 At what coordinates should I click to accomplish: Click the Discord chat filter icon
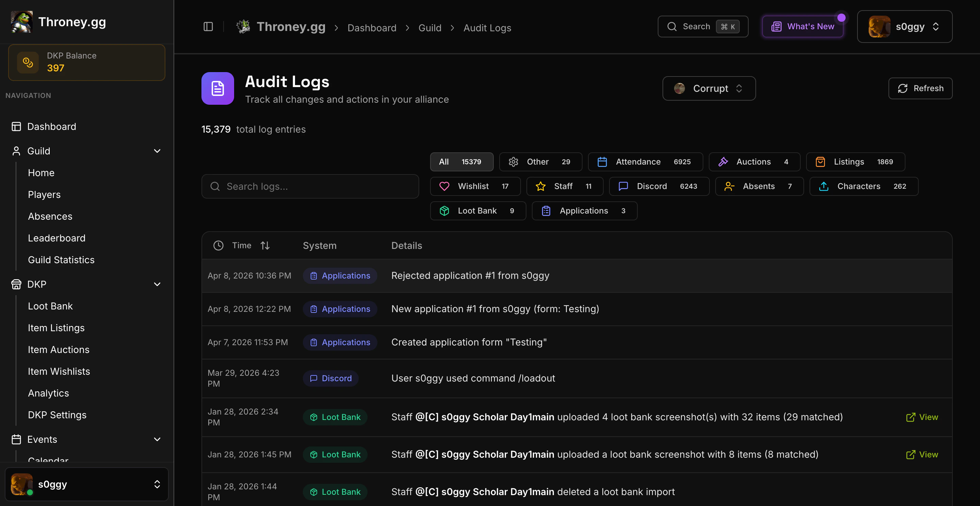coord(623,186)
